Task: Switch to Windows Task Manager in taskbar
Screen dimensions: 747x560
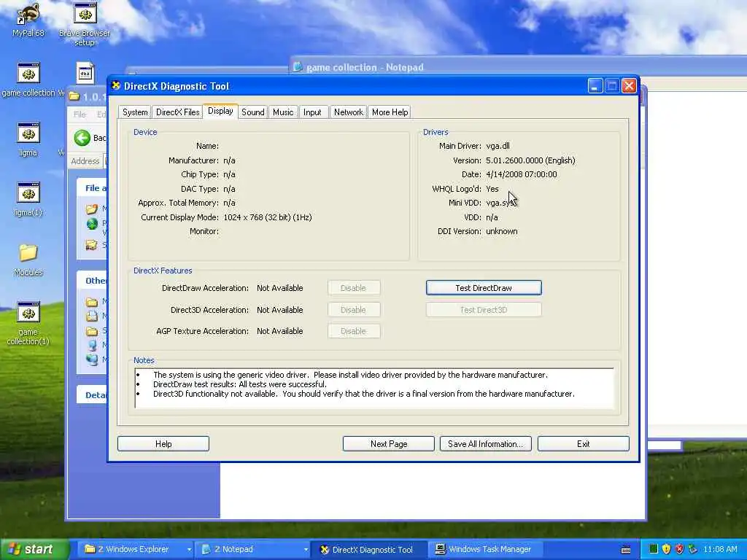Action: coord(486,550)
